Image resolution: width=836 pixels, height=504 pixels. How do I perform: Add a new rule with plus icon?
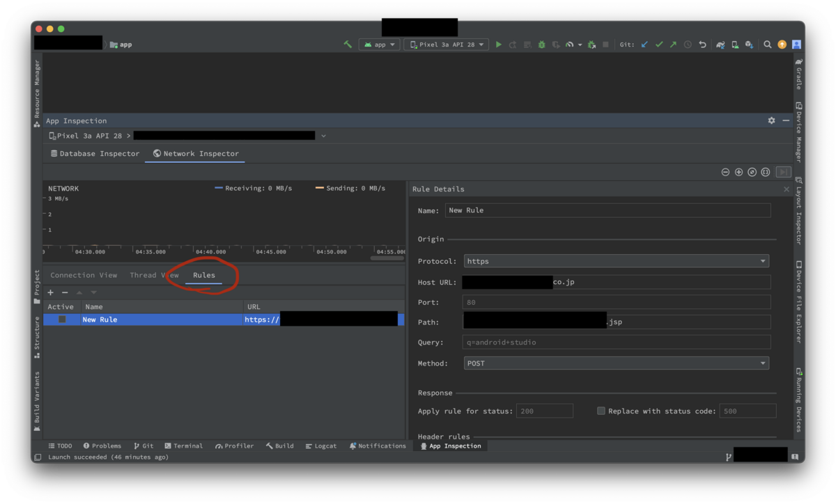[50, 292]
